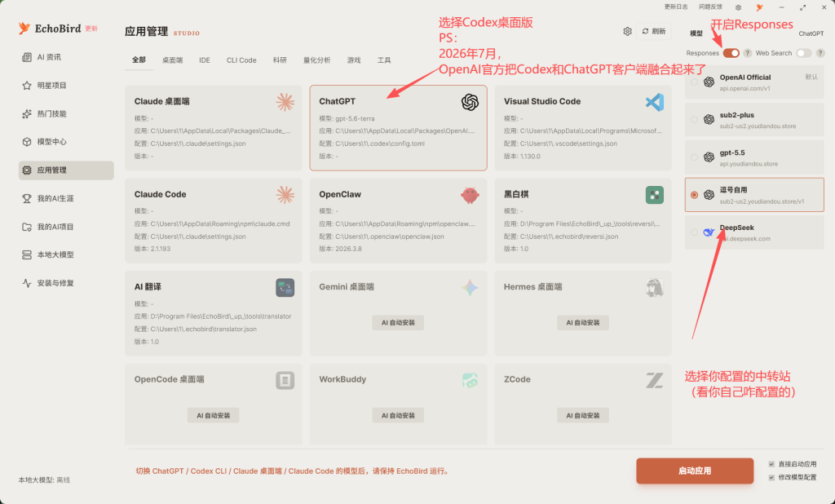This screenshot has width=835, height=504.
Task: Click the trophy icon for 我的AI生涯
Action: click(x=27, y=198)
